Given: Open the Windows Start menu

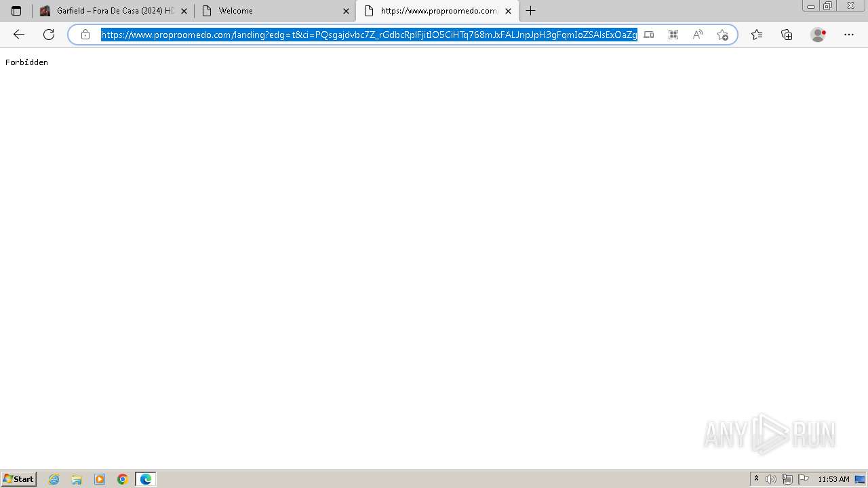Looking at the screenshot, I should 18,479.
